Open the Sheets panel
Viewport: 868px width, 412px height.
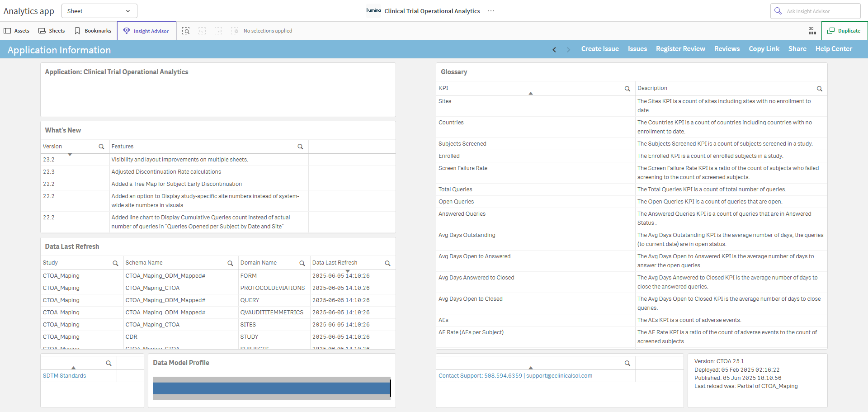[52, 31]
